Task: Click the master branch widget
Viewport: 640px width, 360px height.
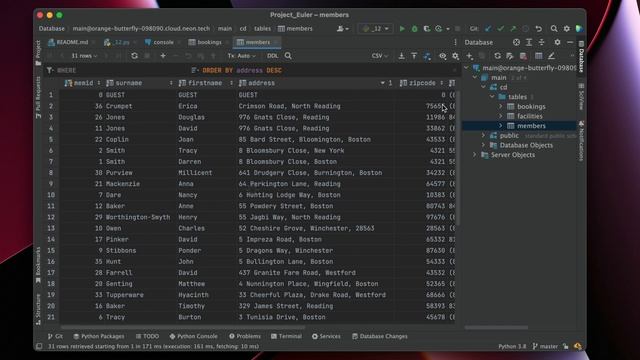Action: tap(545, 346)
